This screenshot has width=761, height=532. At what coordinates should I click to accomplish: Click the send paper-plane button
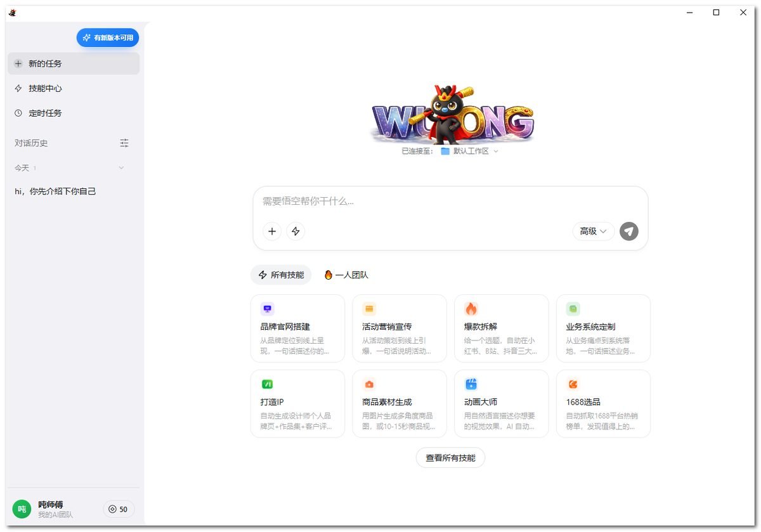pyautogui.click(x=629, y=231)
